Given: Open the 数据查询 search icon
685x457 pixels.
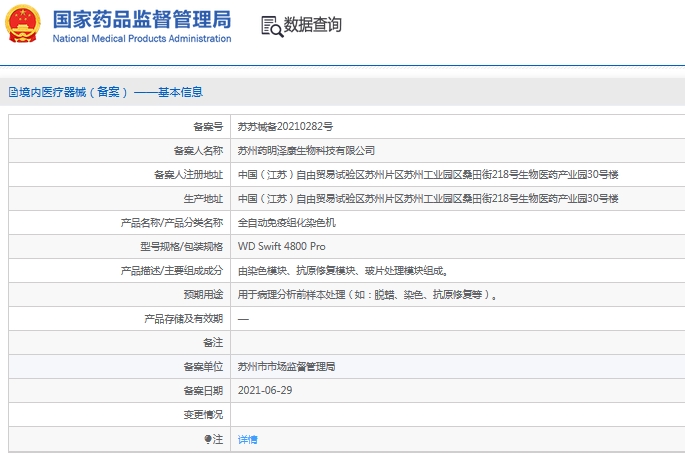Looking at the screenshot, I should click(x=272, y=26).
